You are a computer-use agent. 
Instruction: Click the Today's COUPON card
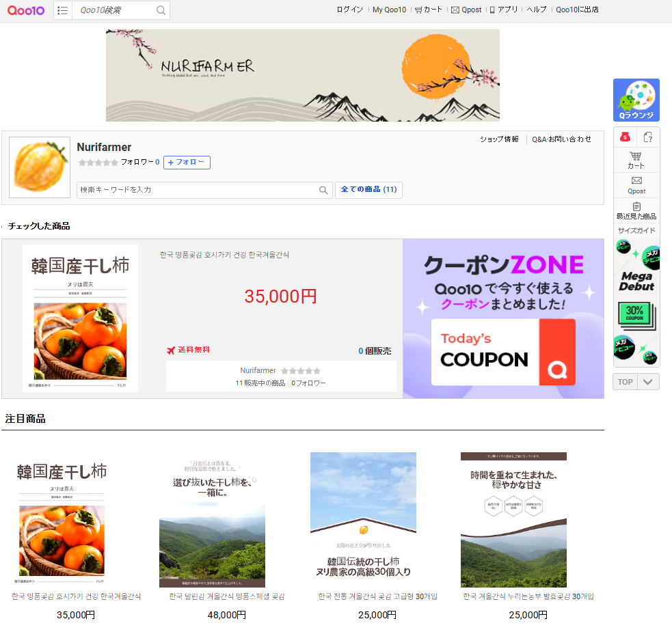pyautogui.click(x=503, y=352)
